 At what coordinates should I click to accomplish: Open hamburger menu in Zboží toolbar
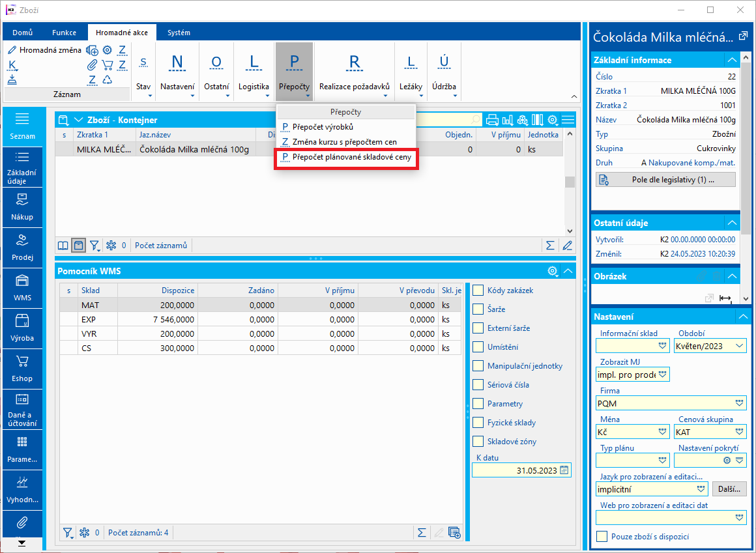point(568,120)
